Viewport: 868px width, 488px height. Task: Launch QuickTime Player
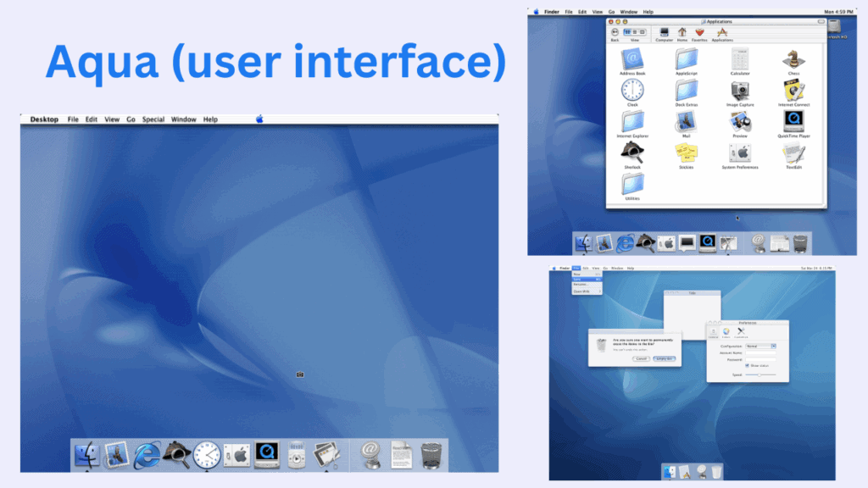click(793, 122)
